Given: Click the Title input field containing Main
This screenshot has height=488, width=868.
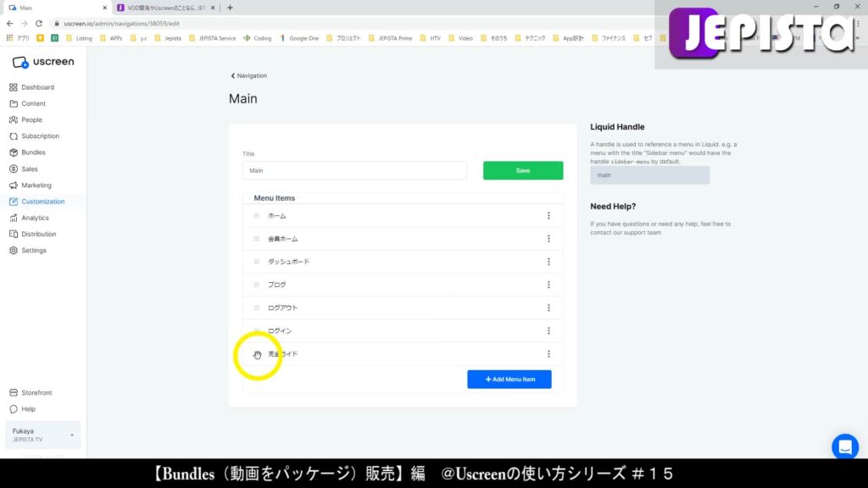Looking at the screenshot, I should tap(354, 170).
